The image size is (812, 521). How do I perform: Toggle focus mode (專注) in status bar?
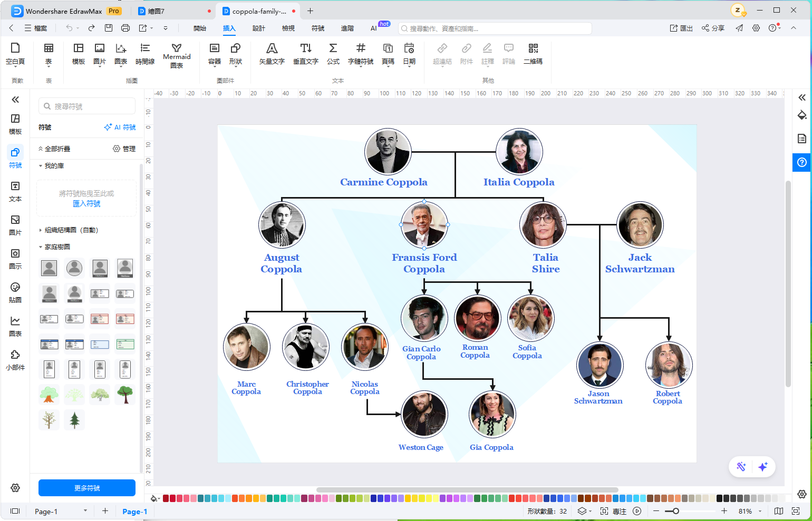click(614, 512)
